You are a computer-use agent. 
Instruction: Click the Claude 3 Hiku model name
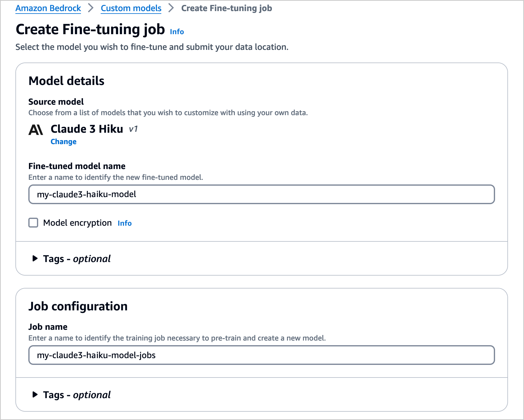coord(87,129)
